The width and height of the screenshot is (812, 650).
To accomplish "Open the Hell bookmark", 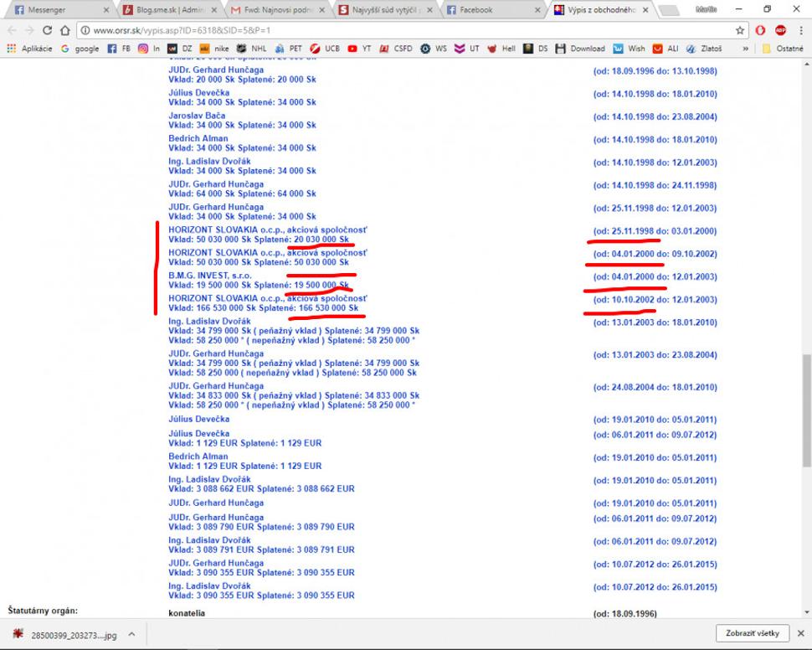I will (501, 49).
